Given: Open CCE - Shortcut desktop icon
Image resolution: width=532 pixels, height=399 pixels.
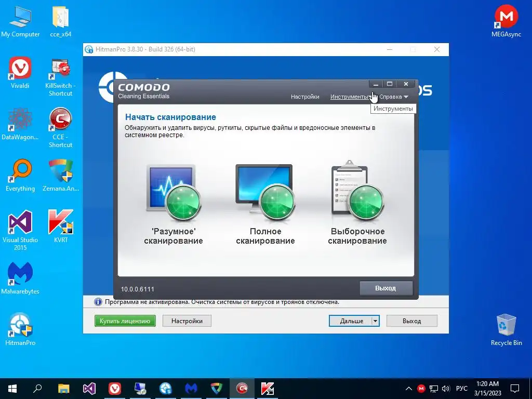Looking at the screenshot, I should (x=60, y=128).
